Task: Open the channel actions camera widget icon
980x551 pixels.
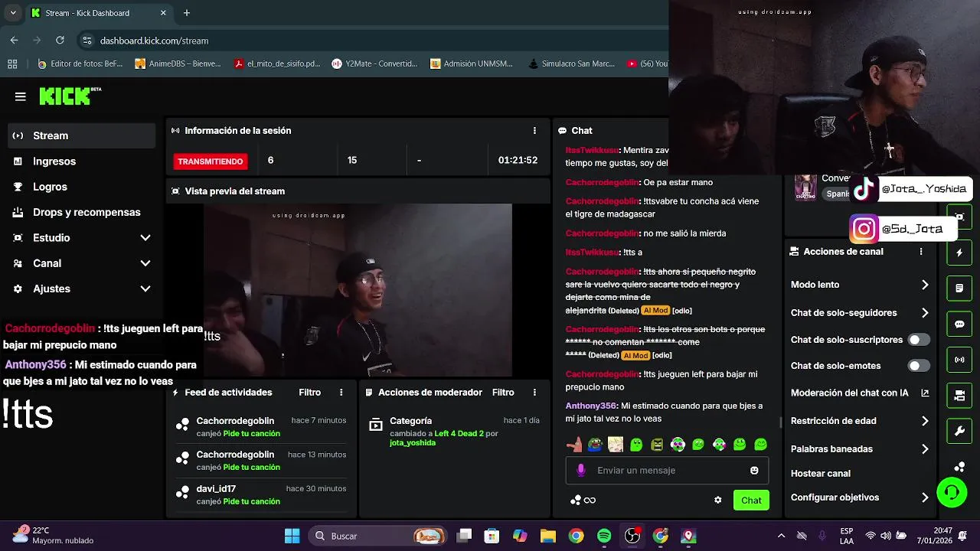Action: click(x=959, y=396)
